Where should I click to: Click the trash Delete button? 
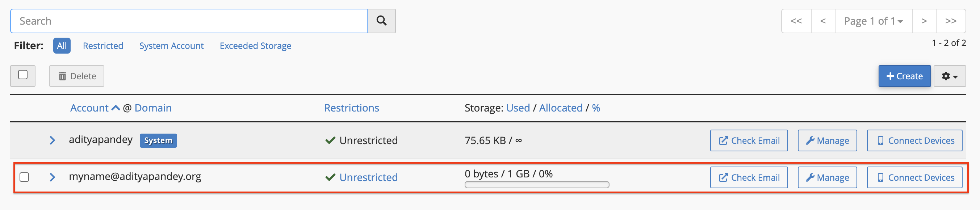[76, 76]
